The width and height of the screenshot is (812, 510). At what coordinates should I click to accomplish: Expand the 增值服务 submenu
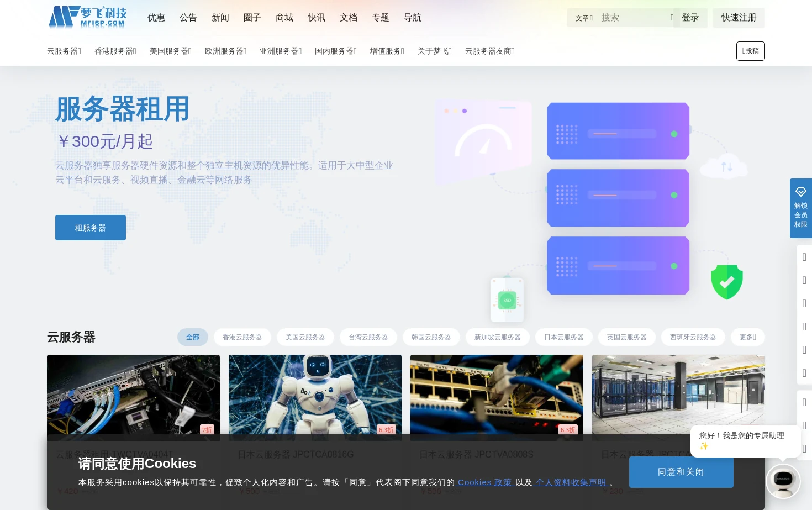387,51
